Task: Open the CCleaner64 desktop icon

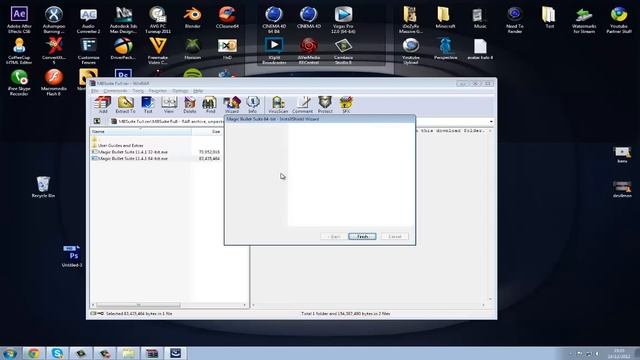Action: 227,18
